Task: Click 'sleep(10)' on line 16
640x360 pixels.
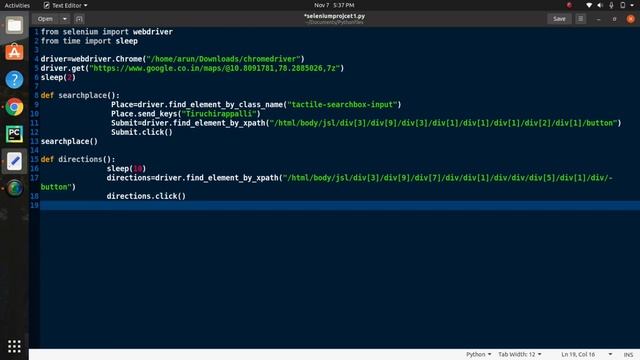Action: point(126,168)
